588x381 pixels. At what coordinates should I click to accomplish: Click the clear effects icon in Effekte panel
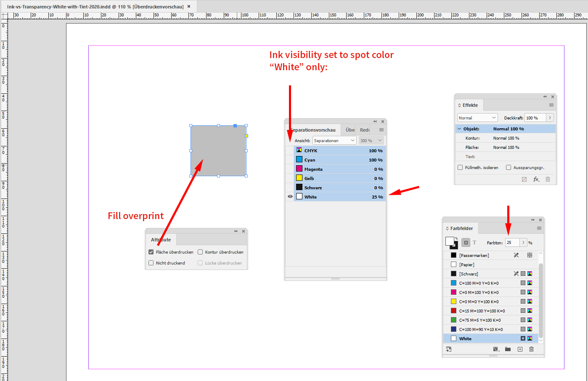[524, 179]
